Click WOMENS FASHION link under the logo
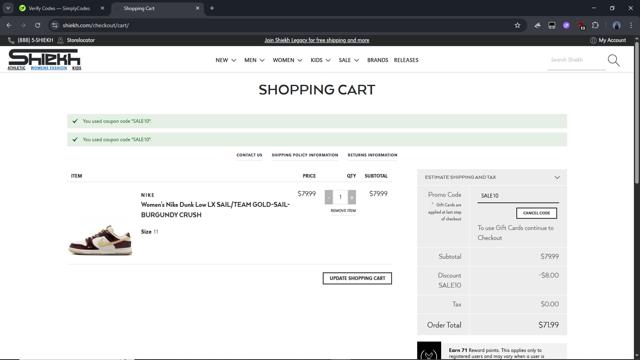The width and height of the screenshot is (640, 360). click(x=49, y=68)
